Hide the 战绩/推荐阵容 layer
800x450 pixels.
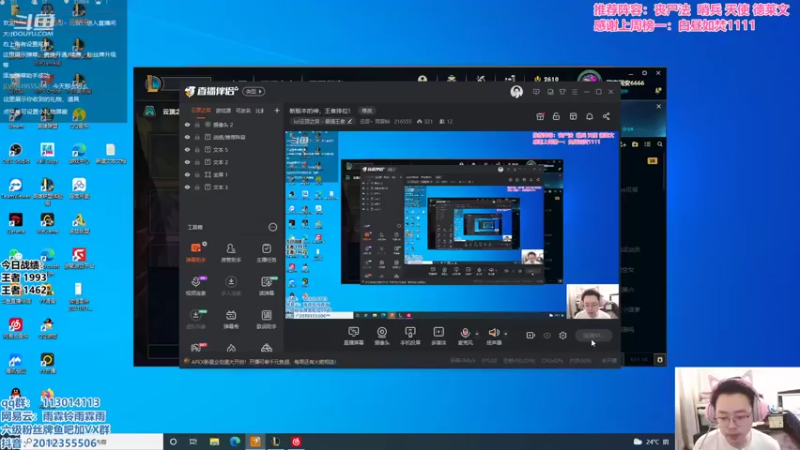[x=187, y=137]
